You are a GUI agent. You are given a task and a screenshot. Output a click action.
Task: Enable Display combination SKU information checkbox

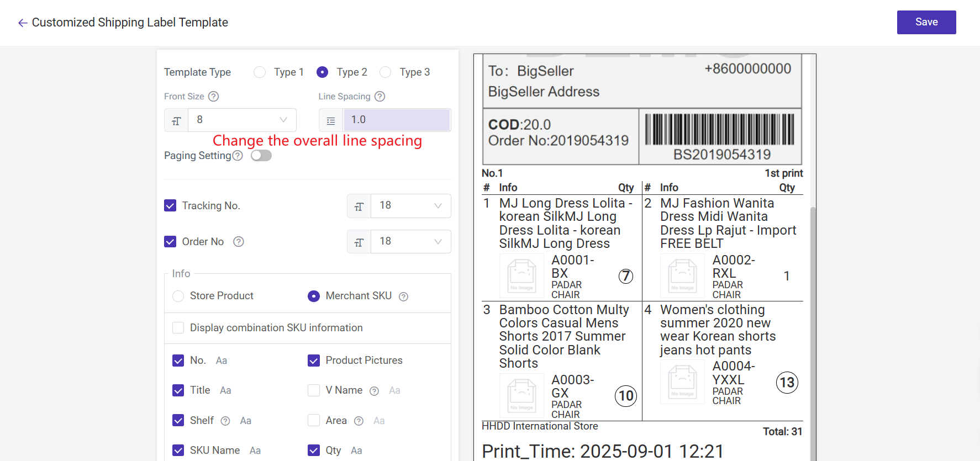tap(178, 328)
